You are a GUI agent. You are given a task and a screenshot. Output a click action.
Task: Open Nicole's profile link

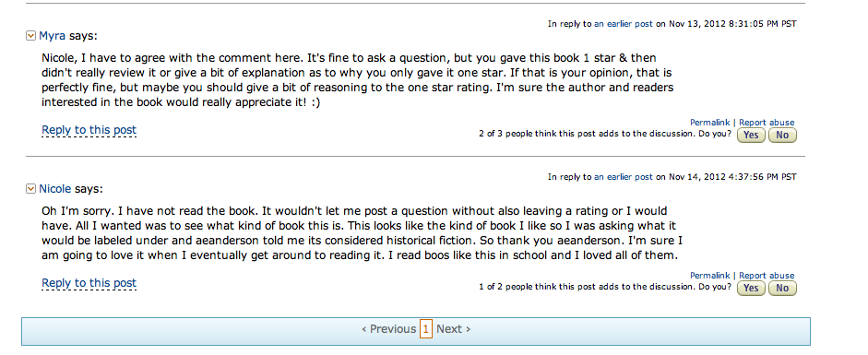[54, 189]
